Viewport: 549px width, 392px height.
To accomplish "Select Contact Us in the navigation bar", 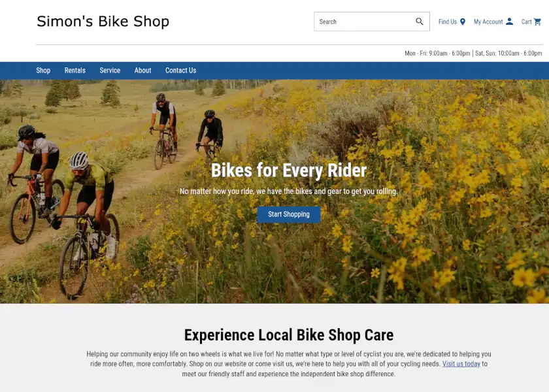I will pyautogui.click(x=180, y=71).
